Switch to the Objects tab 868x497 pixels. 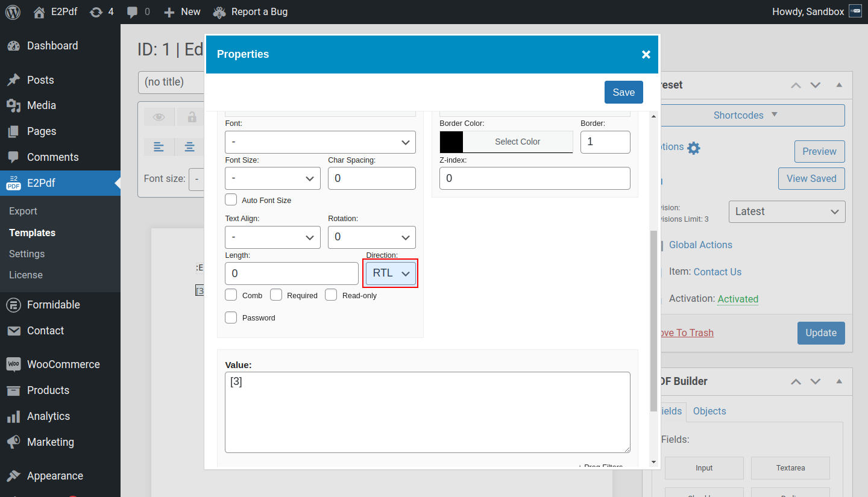(709, 411)
